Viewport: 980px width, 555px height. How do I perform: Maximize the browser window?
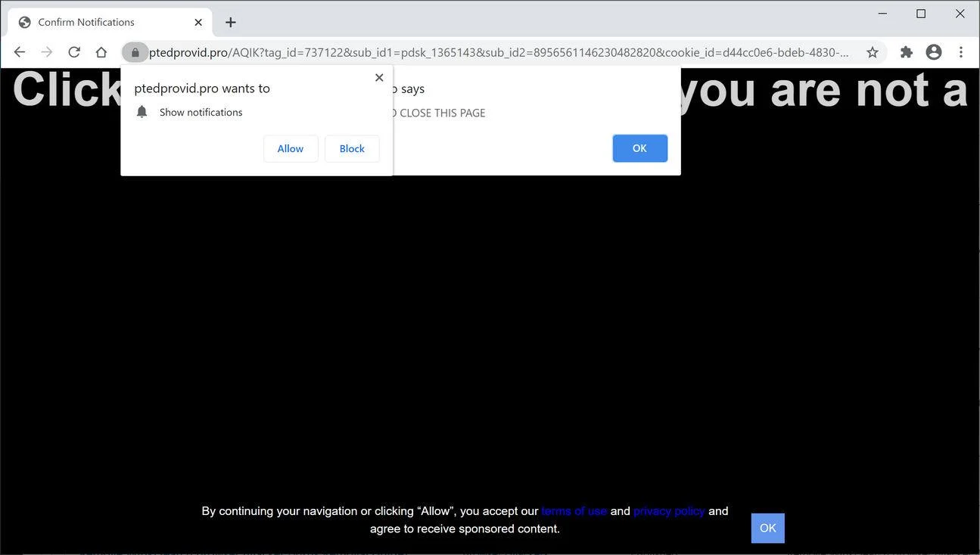(921, 14)
